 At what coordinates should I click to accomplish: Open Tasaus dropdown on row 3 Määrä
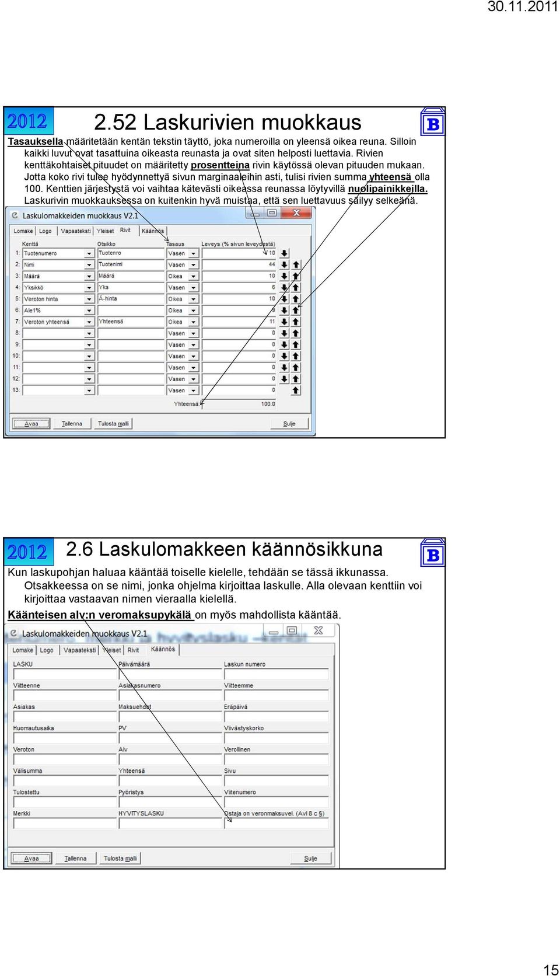click(x=193, y=276)
